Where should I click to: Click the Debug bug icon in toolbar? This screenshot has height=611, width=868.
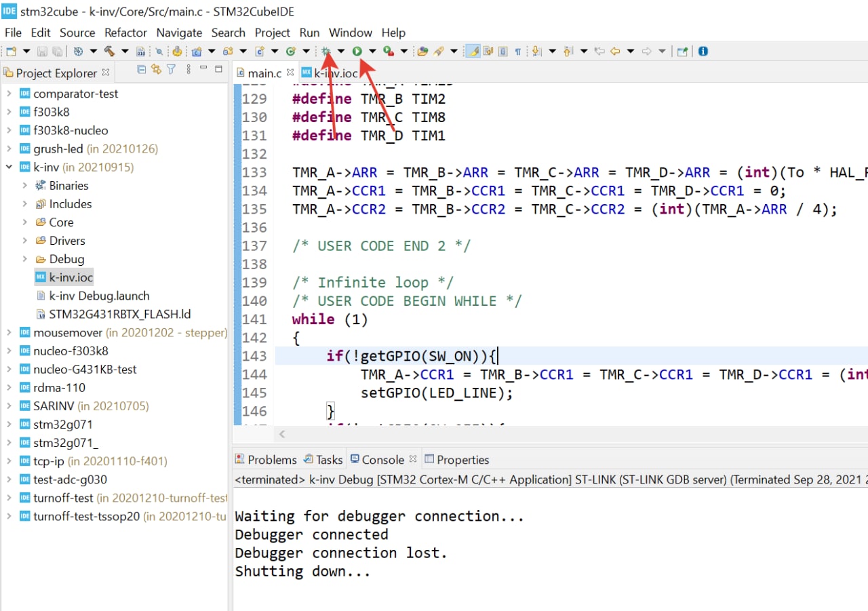point(325,51)
